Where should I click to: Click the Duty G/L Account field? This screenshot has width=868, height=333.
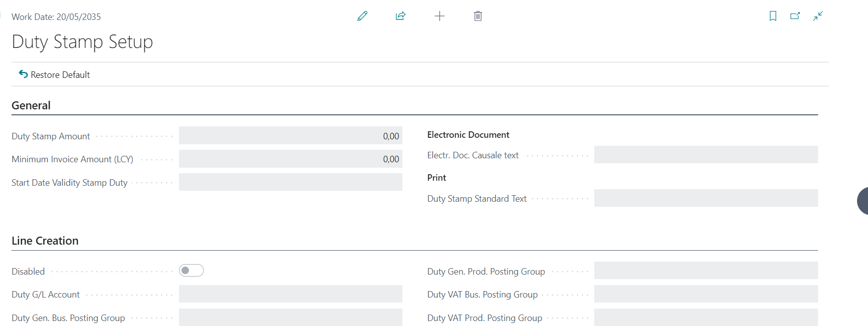coord(291,294)
